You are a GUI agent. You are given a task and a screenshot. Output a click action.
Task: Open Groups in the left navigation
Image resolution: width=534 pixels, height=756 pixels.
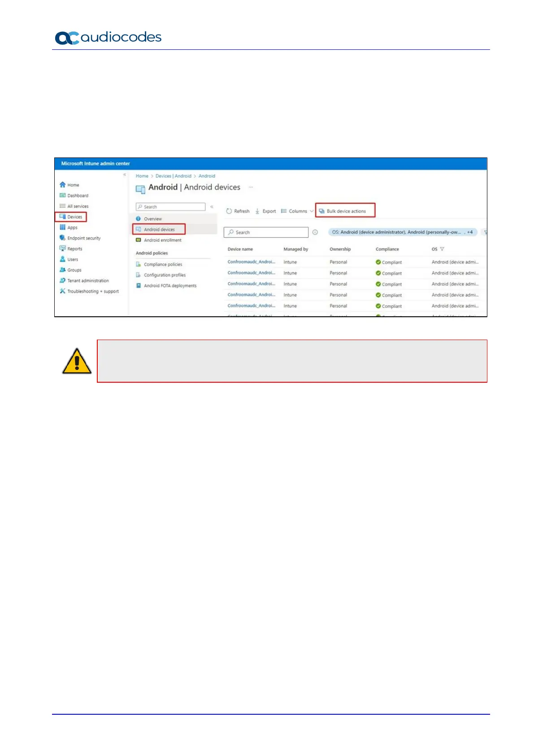70,270
